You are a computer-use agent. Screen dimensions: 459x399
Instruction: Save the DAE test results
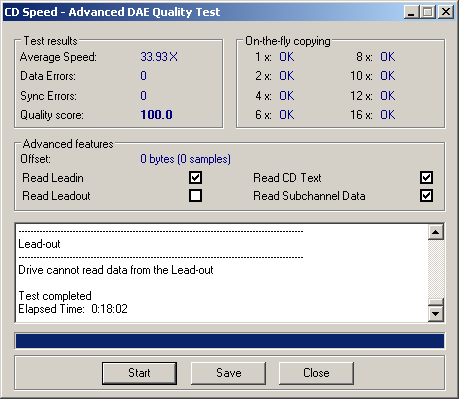228,373
